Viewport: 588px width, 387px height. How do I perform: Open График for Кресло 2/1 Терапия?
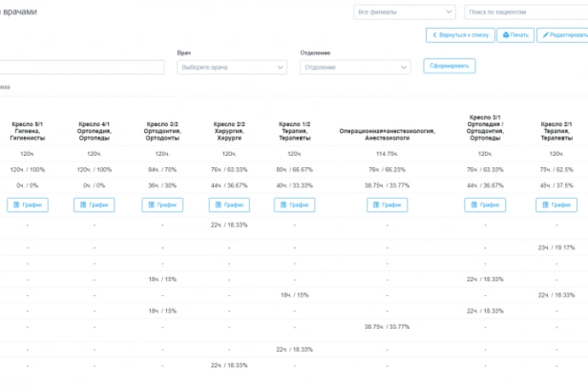coord(556,204)
